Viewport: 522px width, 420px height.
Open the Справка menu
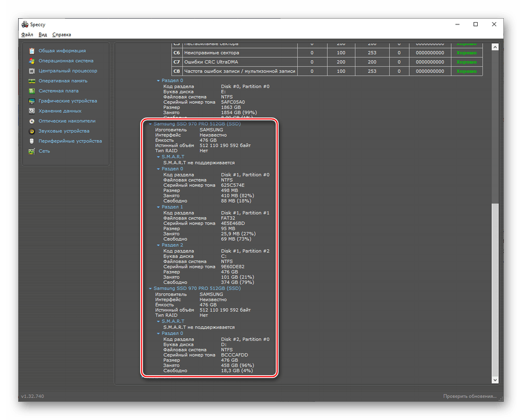pos(61,35)
